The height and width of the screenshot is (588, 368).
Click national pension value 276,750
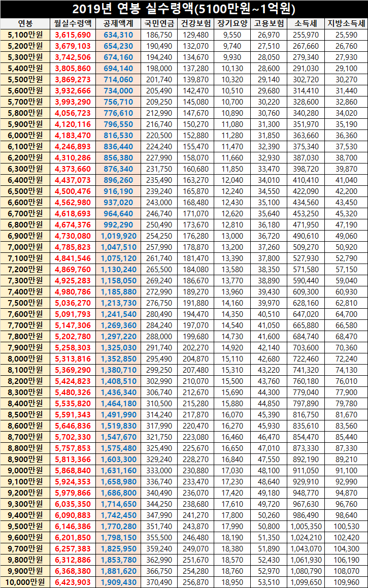coord(159,303)
